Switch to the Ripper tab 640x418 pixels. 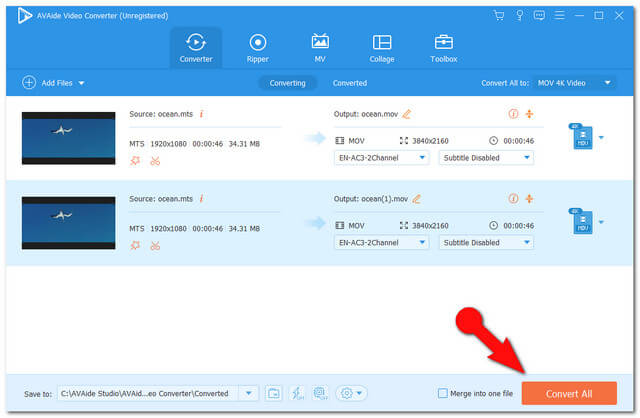pyautogui.click(x=258, y=48)
